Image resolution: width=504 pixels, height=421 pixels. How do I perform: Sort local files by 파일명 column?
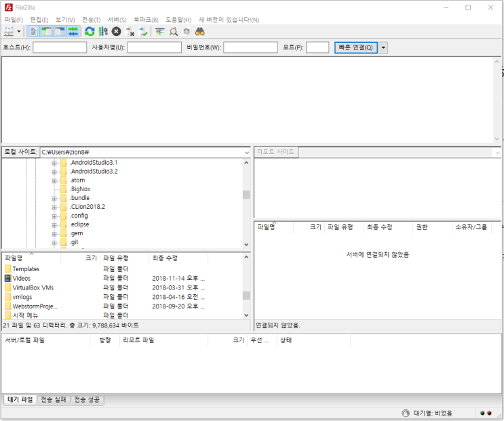pos(31,258)
